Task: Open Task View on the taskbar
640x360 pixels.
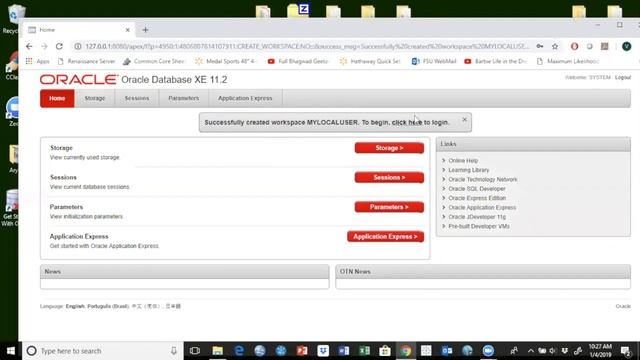Action: (x=195, y=351)
